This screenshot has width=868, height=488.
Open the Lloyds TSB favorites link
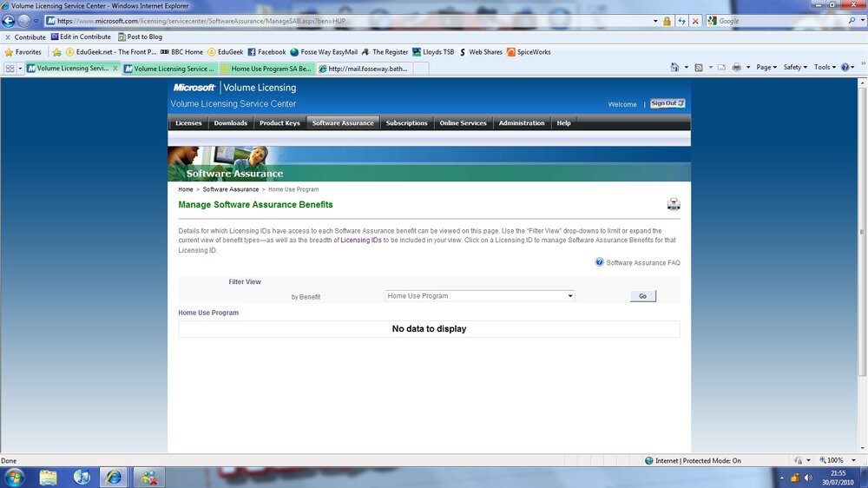(x=433, y=52)
